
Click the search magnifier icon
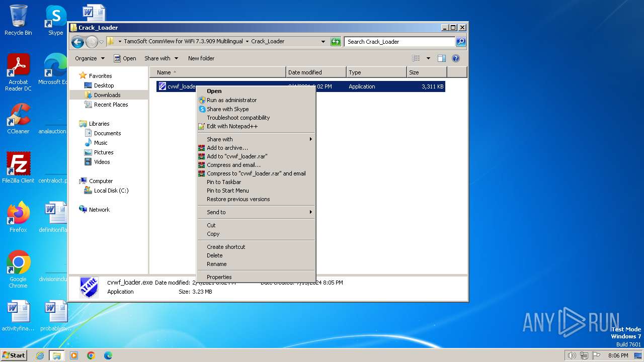pos(460,42)
